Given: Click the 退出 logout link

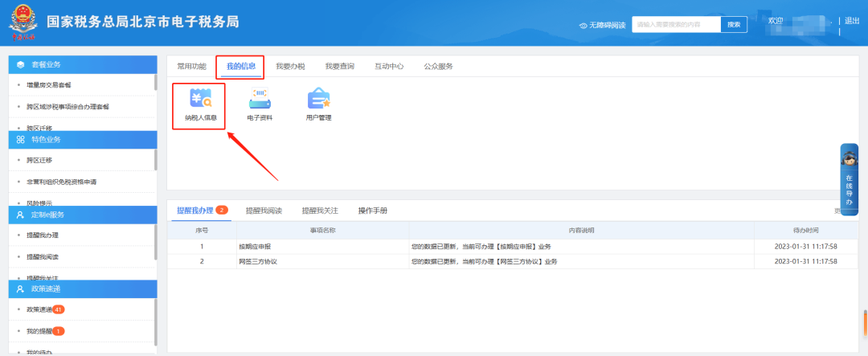Looking at the screenshot, I should [852, 20].
